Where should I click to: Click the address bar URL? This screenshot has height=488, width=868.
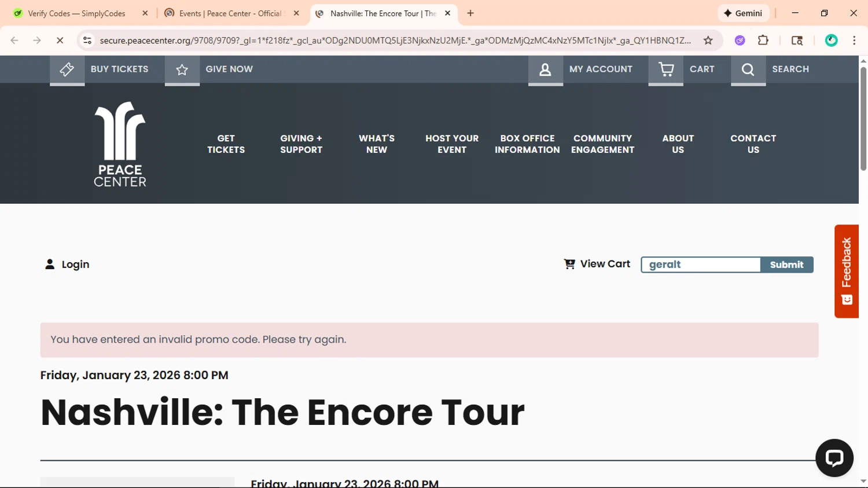coord(395,41)
